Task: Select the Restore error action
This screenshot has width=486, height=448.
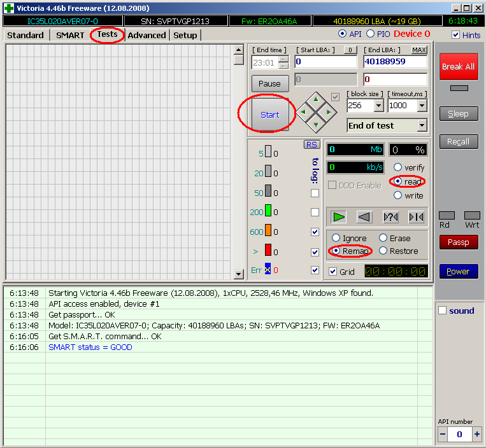Action: pyautogui.click(x=383, y=250)
